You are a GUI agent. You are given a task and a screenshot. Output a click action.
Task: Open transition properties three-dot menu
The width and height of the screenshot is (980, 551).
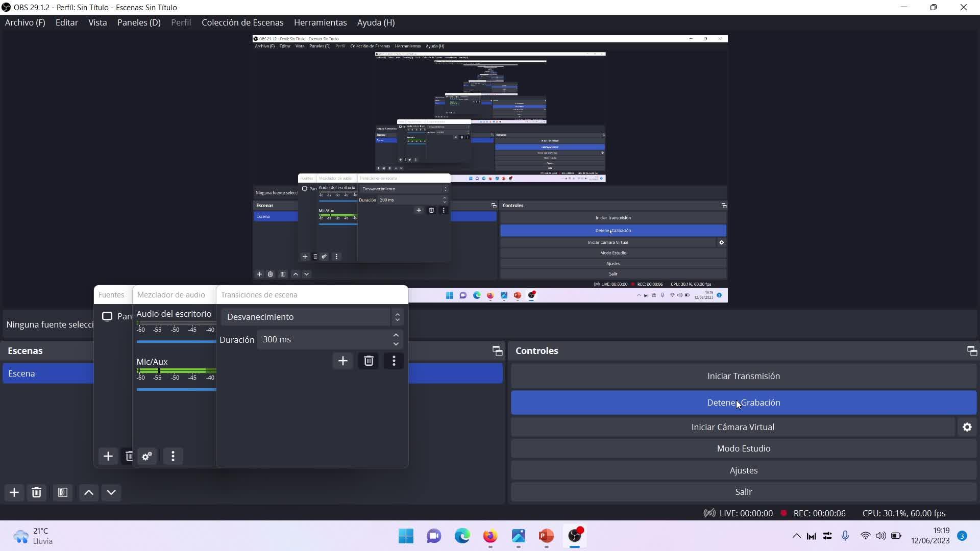pos(394,361)
